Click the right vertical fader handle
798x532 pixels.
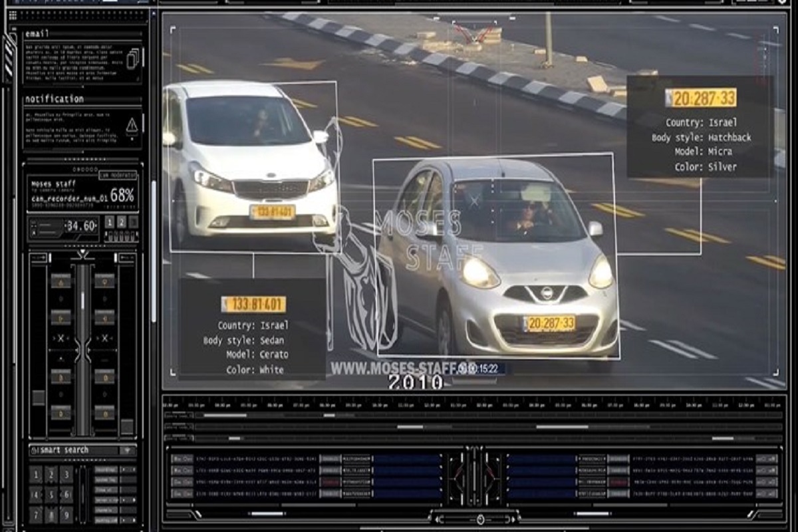coord(127,426)
